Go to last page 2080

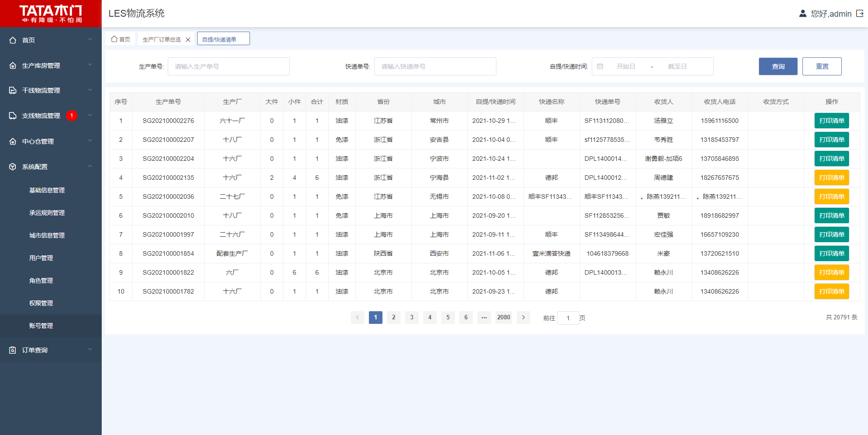(504, 318)
